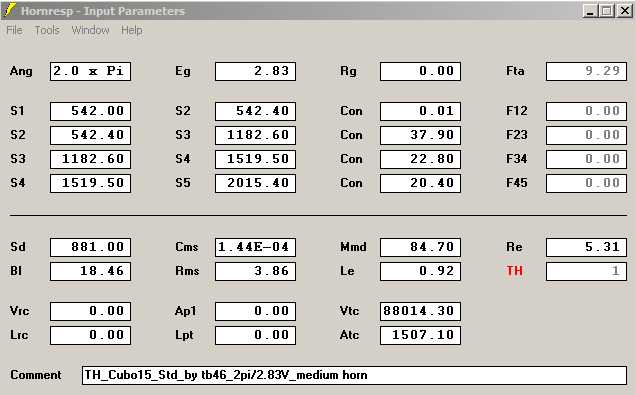Click the S4 field in the Con 20.40 row

coord(90,183)
